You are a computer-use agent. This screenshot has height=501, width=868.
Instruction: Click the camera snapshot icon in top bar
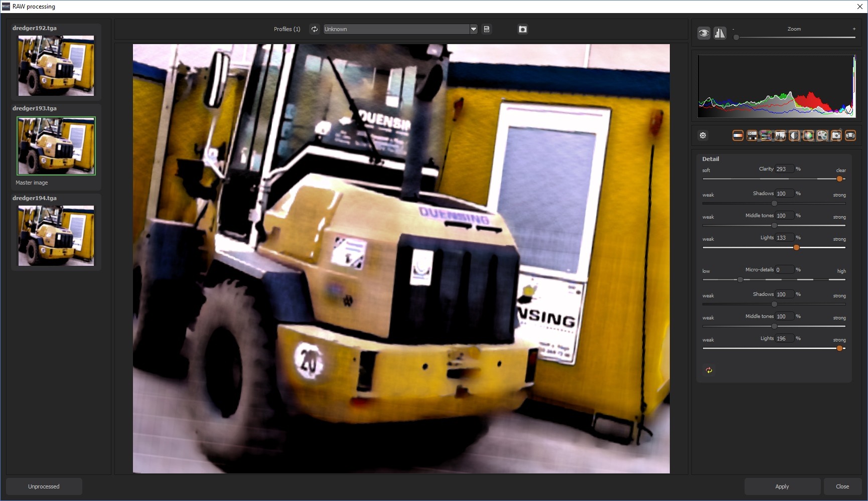523,29
